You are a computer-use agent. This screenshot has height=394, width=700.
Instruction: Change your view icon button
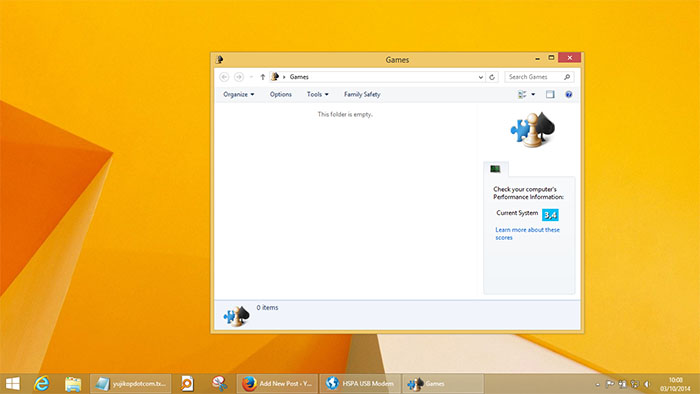(x=522, y=94)
